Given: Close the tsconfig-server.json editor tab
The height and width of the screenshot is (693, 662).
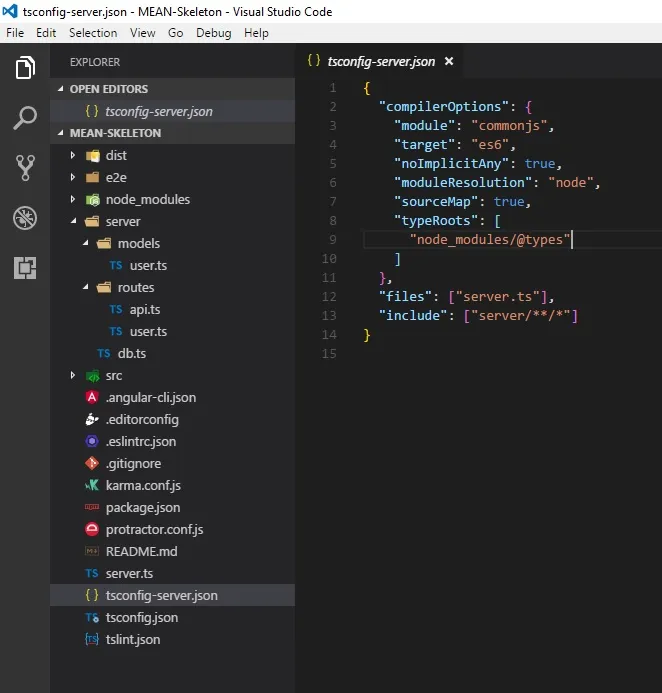Looking at the screenshot, I should (449, 61).
